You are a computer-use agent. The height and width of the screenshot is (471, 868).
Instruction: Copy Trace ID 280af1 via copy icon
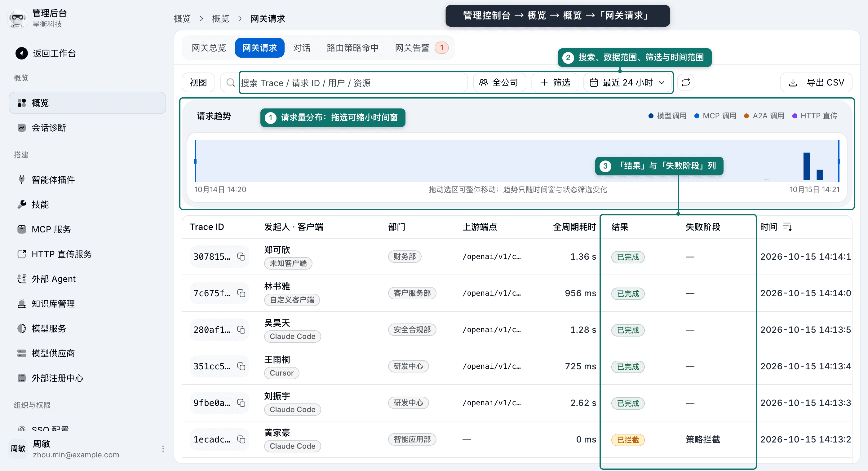[241, 330]
